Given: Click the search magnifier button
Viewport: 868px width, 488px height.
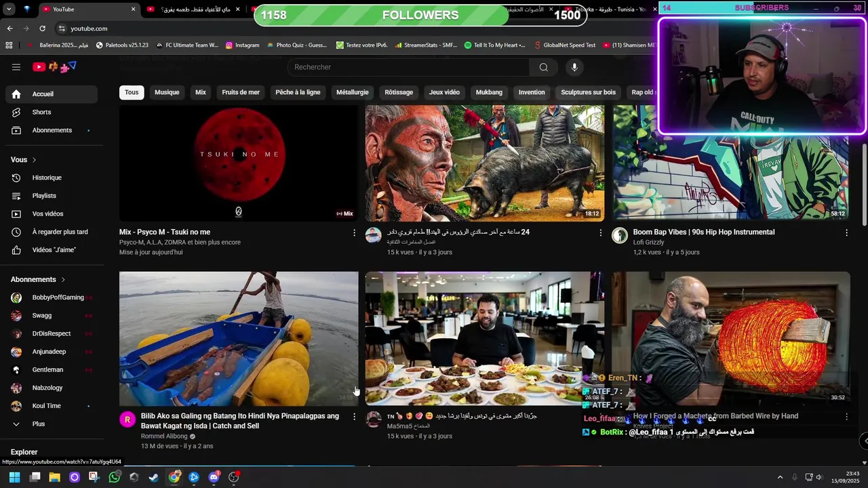Looking at the screenshot, I should coord(543,67).
